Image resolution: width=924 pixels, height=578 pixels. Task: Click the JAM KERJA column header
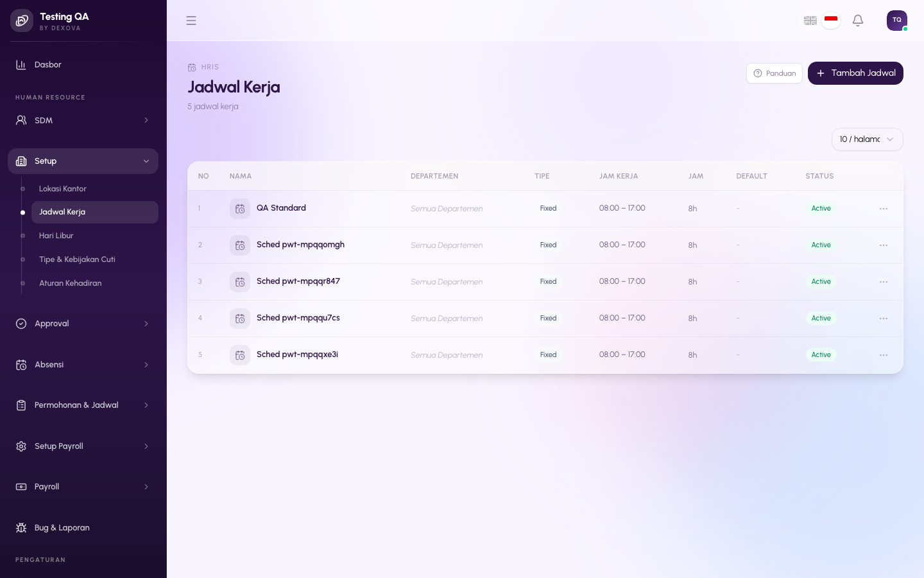(619, 176)
